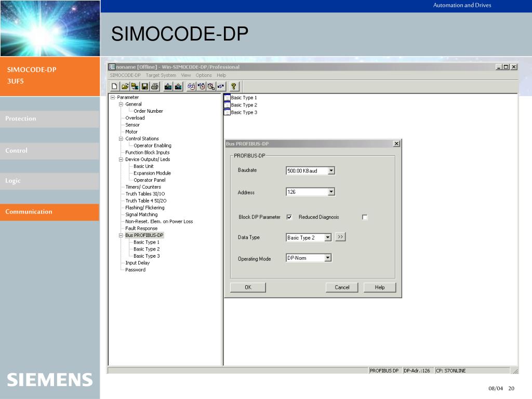The image size is (532, 399).
Task: Click OK in the Bus PROFIBUS-DP dialog
Action: [x=248, y=287]
